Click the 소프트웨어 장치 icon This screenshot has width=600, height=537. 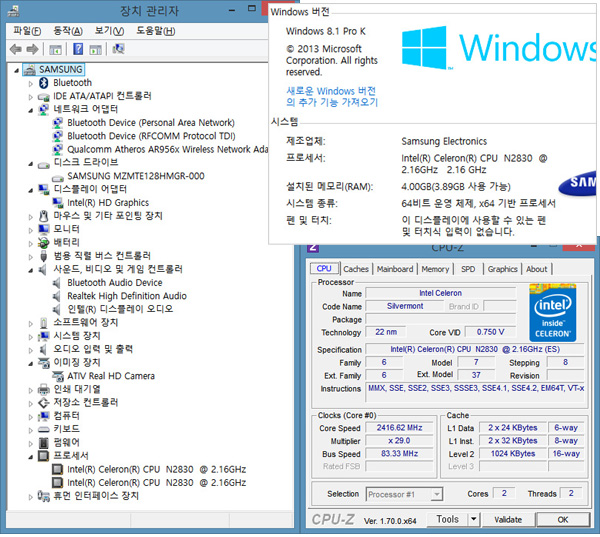point(44,323)
